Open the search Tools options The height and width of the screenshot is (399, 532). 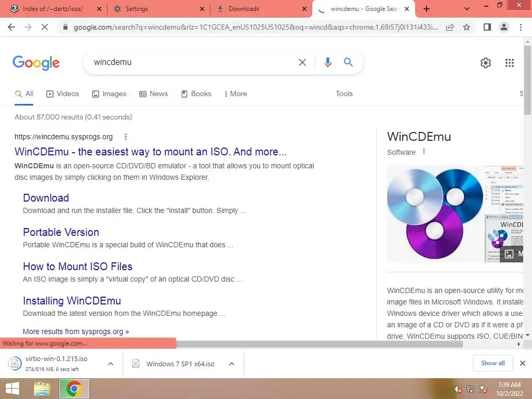344,94
